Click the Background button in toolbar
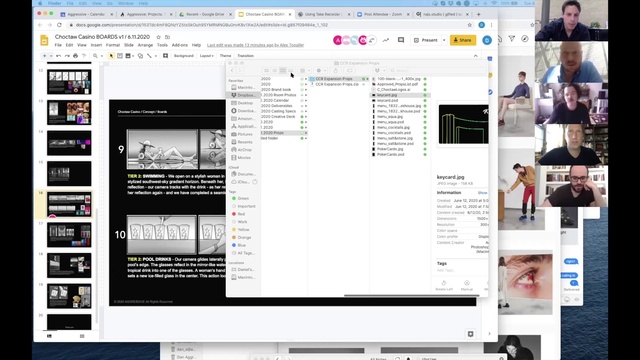Image resolution: width=640 pixels, height=360 pixels. point(184,56)
